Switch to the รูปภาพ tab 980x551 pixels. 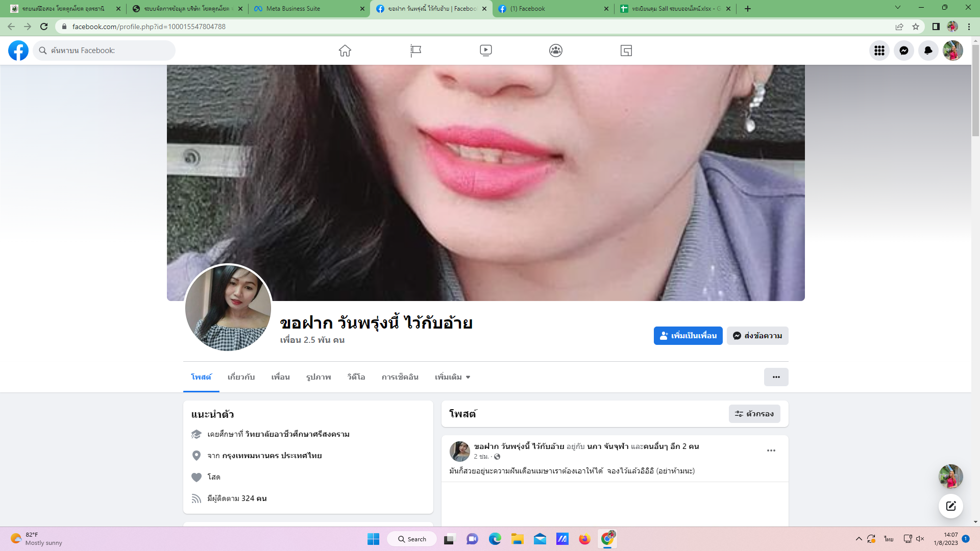(318, 377)
